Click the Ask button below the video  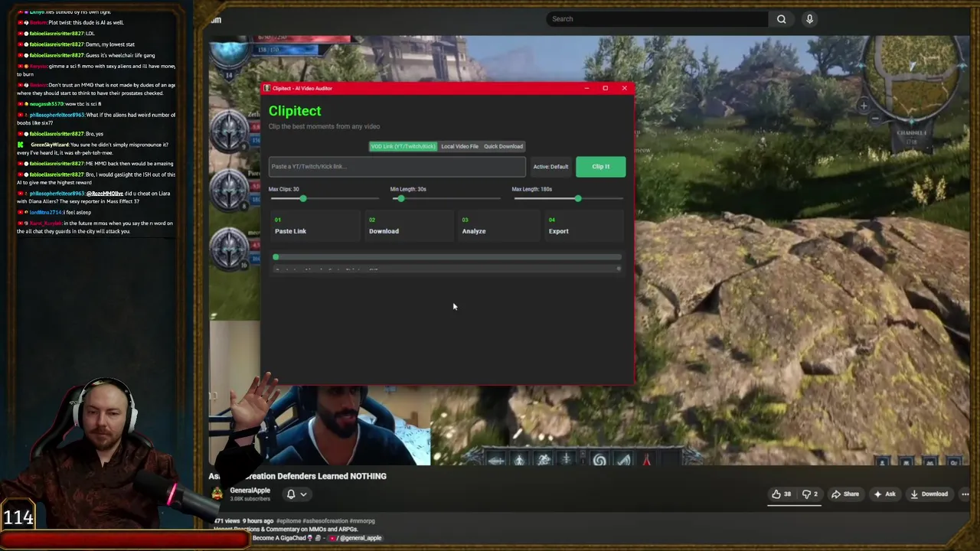[884, 494]
